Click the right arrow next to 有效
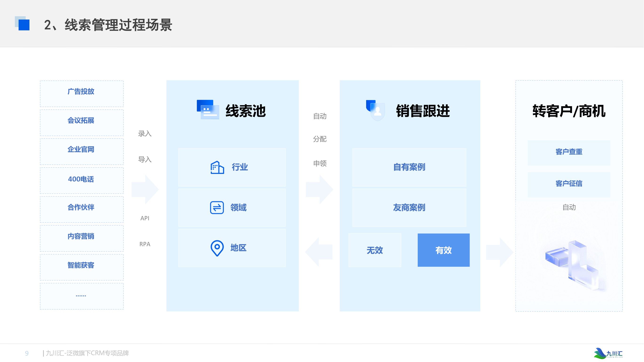 (500, 252)
